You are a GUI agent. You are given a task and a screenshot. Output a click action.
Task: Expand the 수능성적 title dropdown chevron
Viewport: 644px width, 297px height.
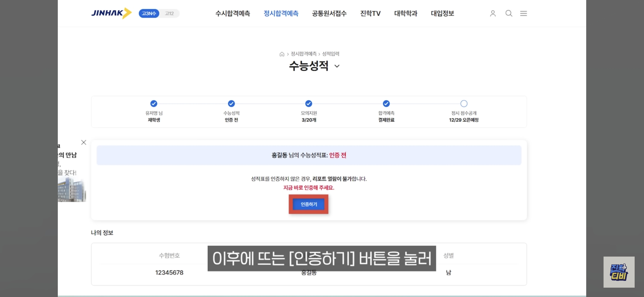(x=337, y=66)
